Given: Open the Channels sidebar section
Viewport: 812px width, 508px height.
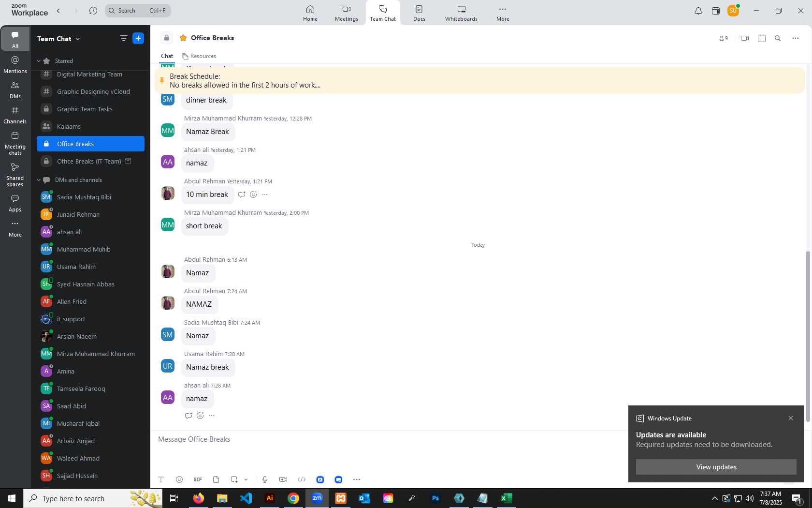Looking at the screenshot, I should [15, 115].
